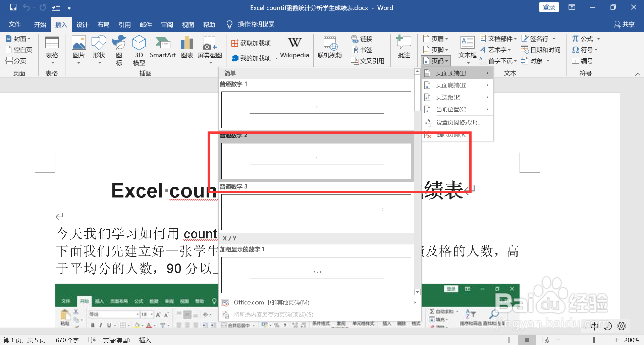Add a Comment (批注)
The image size is (644, 345).
(404, 47)
